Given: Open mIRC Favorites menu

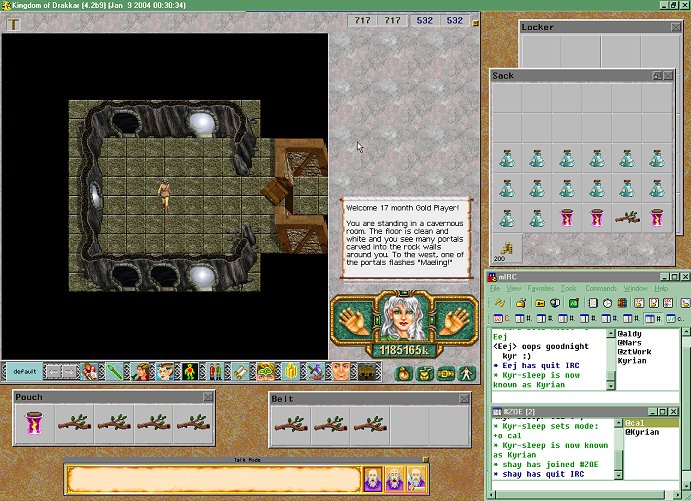Looking at the screenshot, I should coord(540,288).
